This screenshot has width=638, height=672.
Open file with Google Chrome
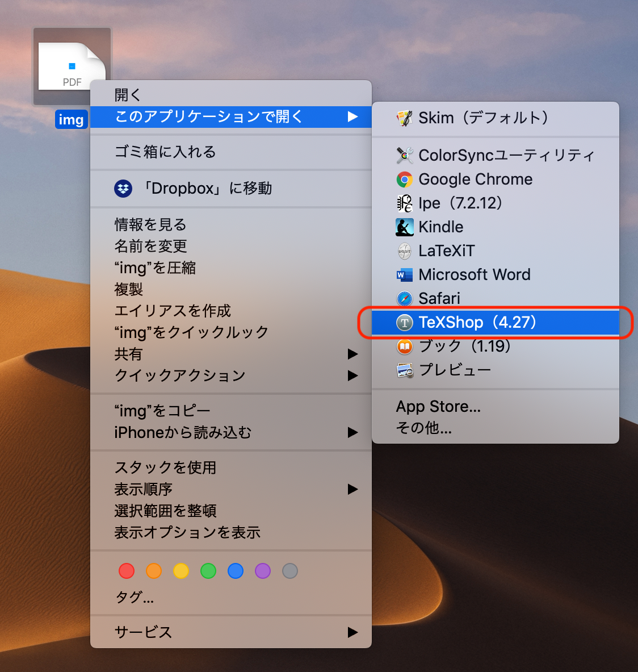(496, 179)
